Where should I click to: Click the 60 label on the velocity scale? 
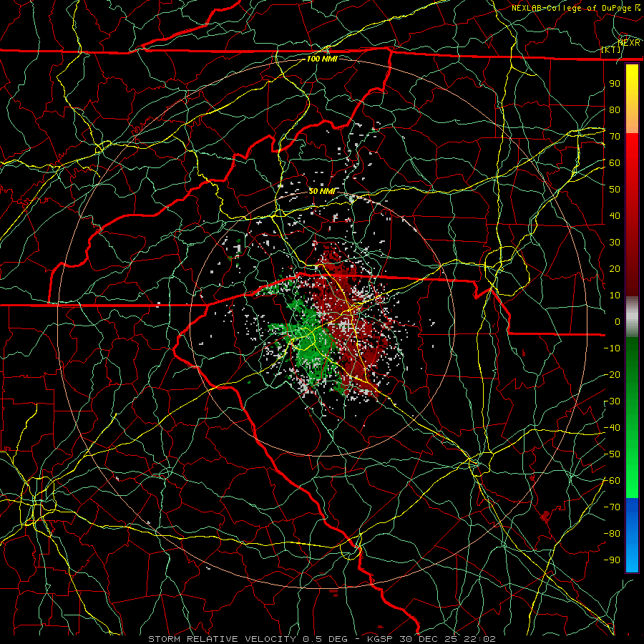pos(615,162)
